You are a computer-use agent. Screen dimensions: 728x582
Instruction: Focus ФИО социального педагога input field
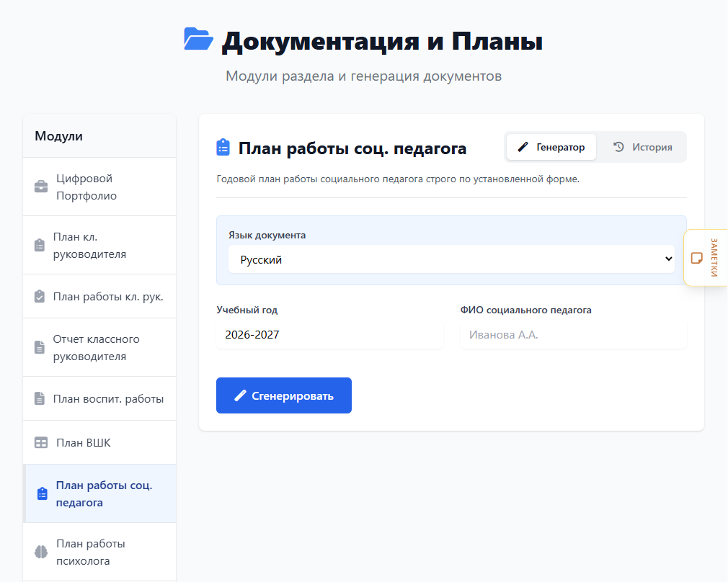point(574,335)
